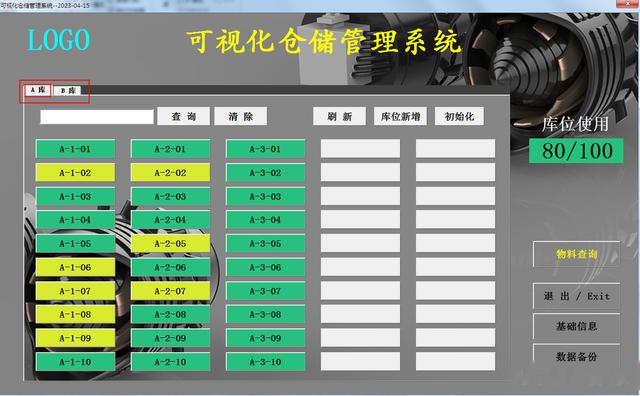Add a location via 库位新增

point(400,116)
